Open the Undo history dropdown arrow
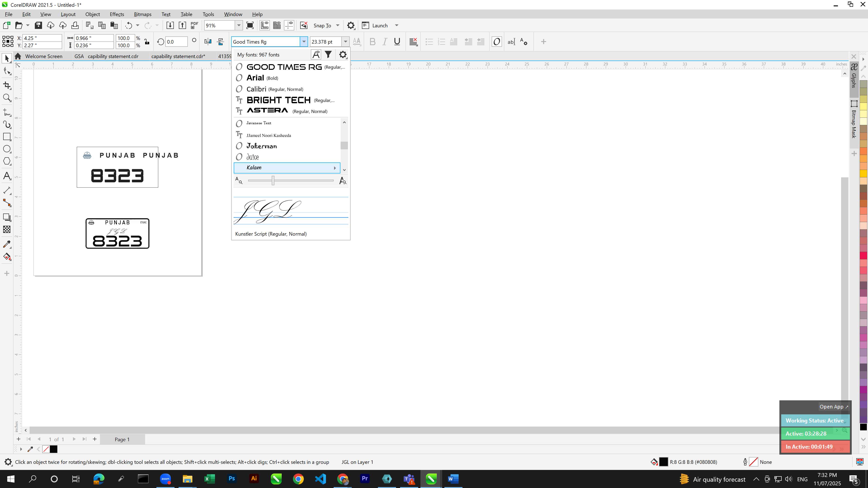868x488 pixels. (137, 25)
